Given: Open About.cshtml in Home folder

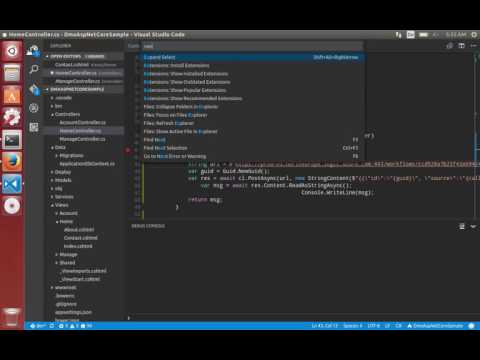Looking at the screenshot, I should point(79,230).
